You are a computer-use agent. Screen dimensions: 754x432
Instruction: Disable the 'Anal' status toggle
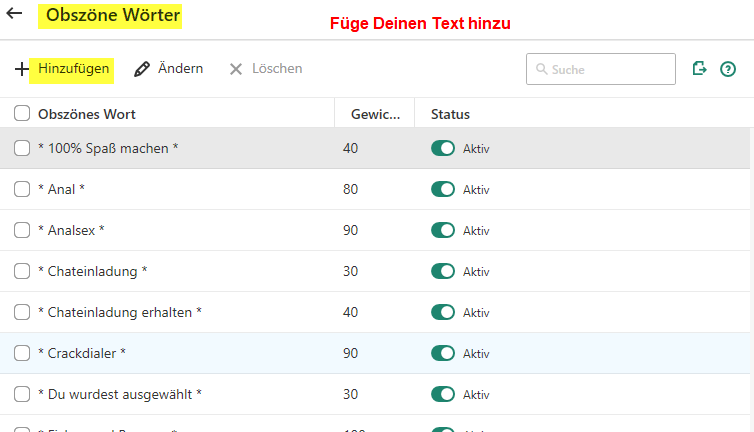tap(443, 189)
